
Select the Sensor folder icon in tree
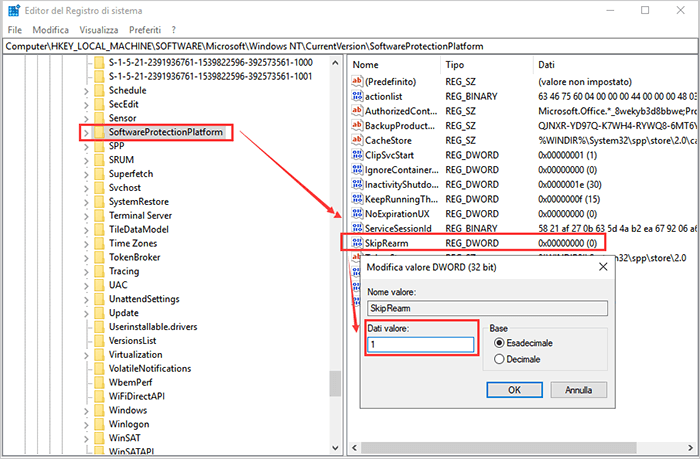coord(97,118)
